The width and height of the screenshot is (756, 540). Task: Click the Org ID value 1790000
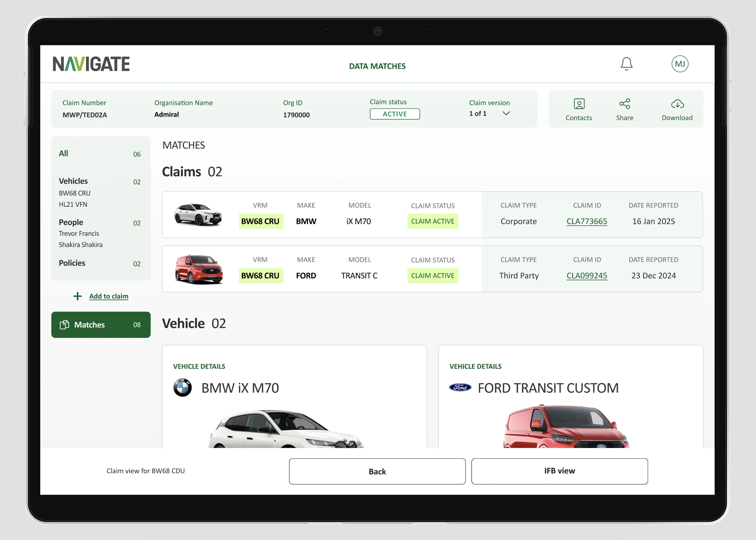pyautogui.click(x=296, y=115)
